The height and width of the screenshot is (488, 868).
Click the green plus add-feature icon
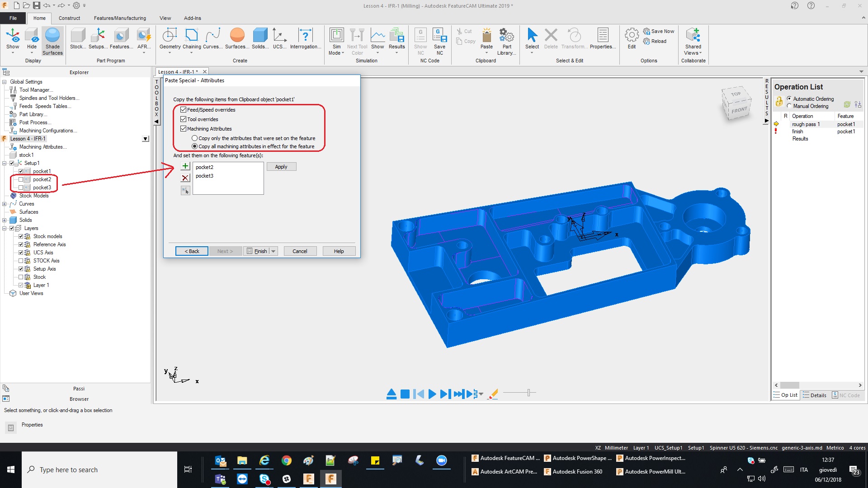pyautogui.click(x=185, y=166)
